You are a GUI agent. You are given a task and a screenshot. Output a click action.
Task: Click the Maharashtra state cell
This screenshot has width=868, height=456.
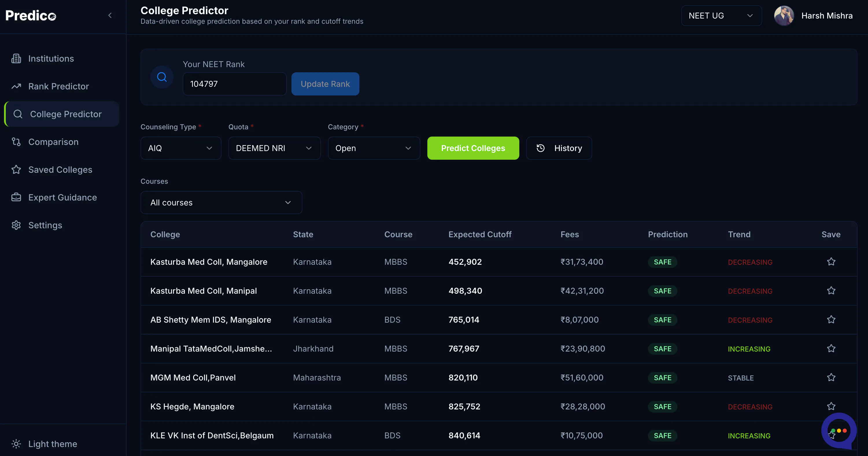(317, 377)
